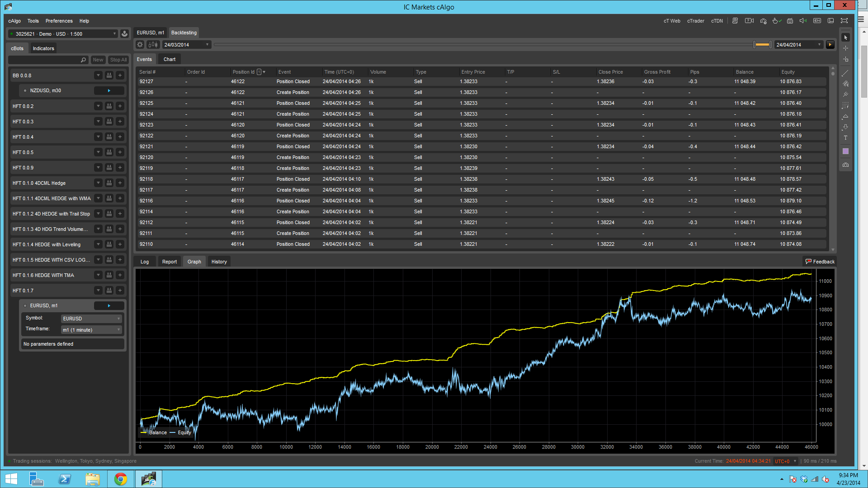Run the backtest with play button
Viewport: 868px width, 488px height.
[830, 45]
